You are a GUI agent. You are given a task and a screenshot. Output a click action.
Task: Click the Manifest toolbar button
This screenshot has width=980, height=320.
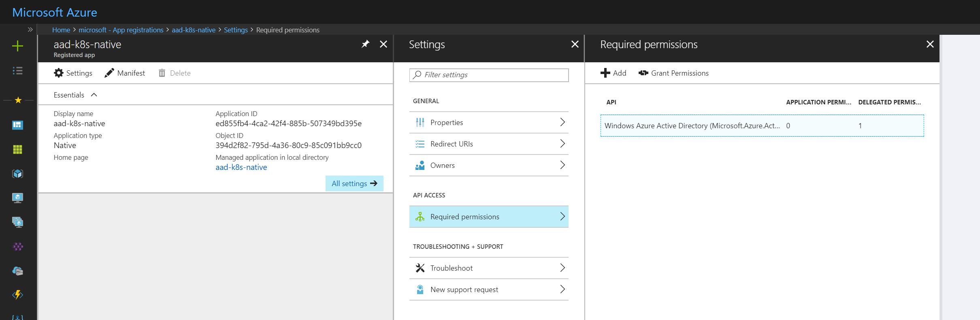point(125,73)
